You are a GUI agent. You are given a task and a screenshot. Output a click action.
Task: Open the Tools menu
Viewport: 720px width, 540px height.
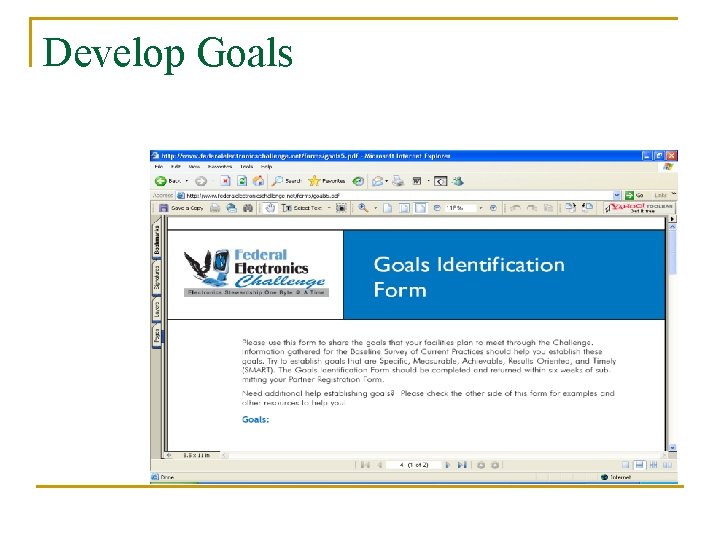coord(247,167)
